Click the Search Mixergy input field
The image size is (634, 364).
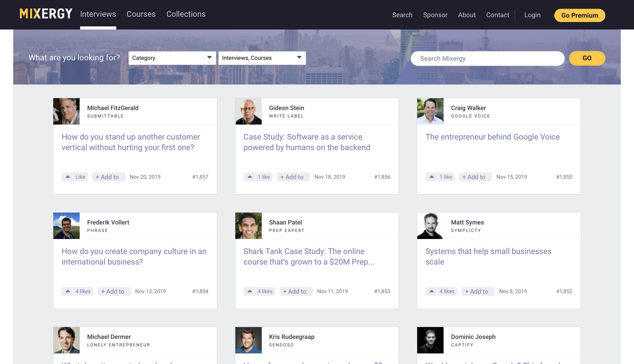(488, 59)
